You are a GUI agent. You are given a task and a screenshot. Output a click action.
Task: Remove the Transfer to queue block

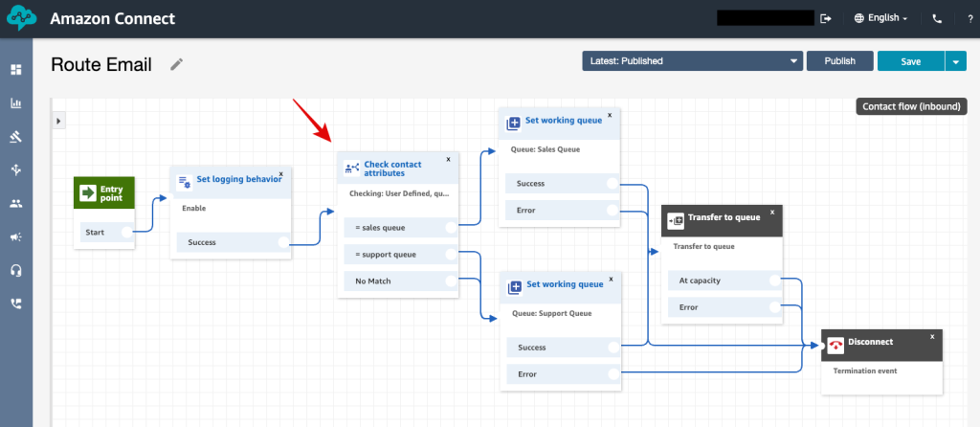coord(772,213)
